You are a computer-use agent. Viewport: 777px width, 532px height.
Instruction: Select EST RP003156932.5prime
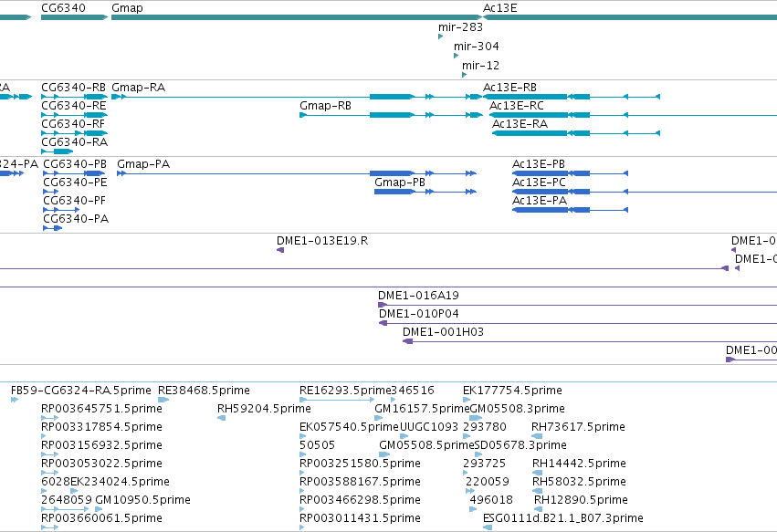[49, 454]
